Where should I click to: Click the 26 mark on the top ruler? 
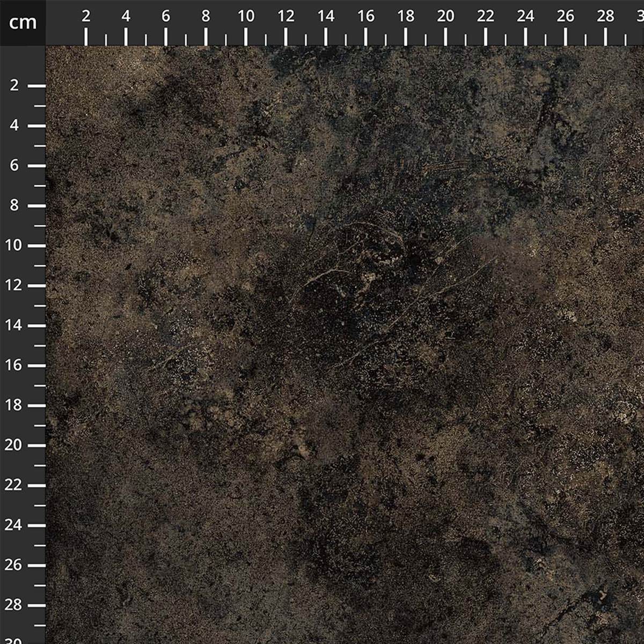coord(566,17)
